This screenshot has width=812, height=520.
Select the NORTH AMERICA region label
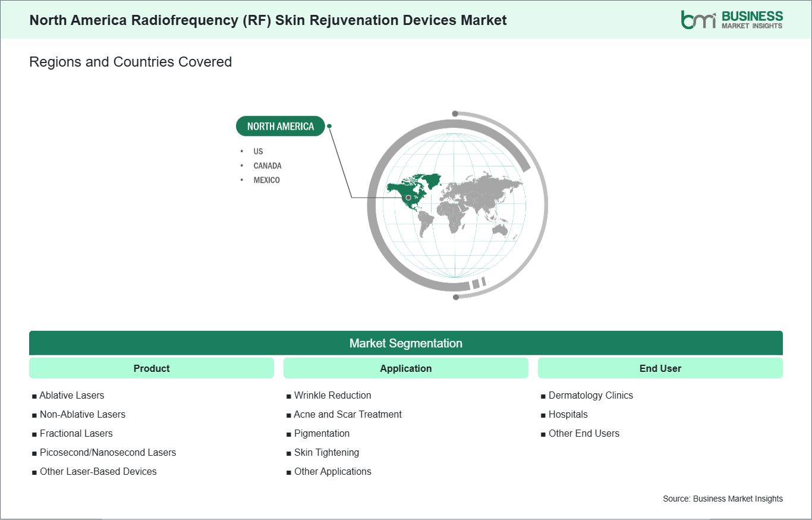click(x=281, y=126)
